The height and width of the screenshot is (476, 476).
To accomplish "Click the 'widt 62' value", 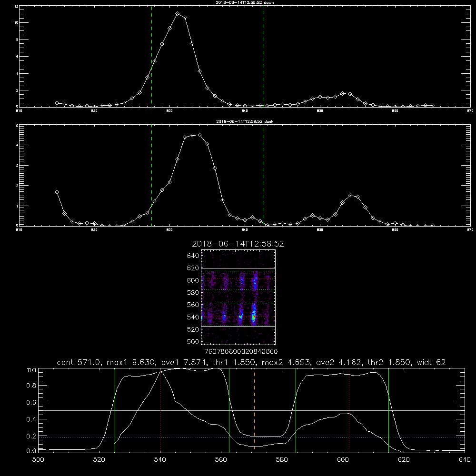I will point(431,362).
